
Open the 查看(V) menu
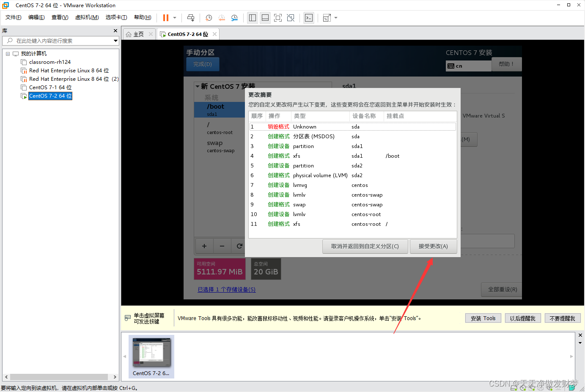pyautogui.click(x=60, y=17)
